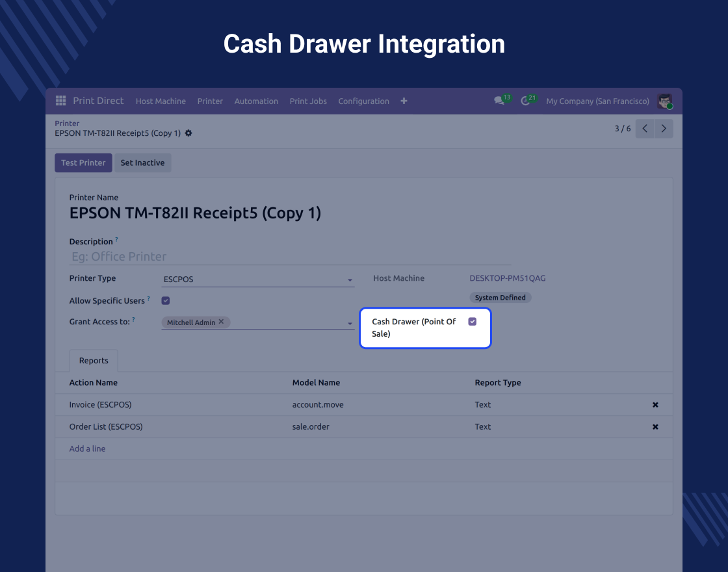Delete the Invoice (ESCPOS) report row
The width and height of the screenshot is (728, 572).
[x=655, y=405]
